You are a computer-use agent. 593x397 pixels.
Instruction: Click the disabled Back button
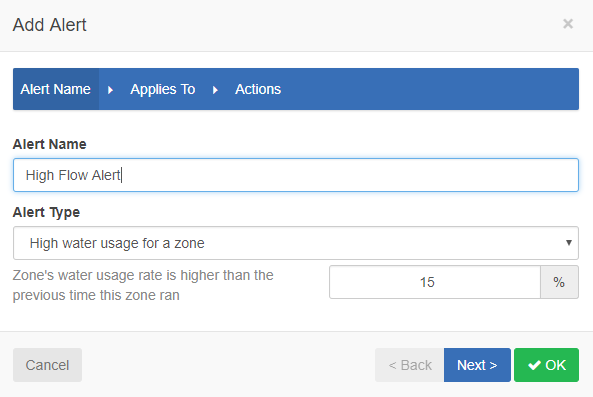click(x=410, y=365)
